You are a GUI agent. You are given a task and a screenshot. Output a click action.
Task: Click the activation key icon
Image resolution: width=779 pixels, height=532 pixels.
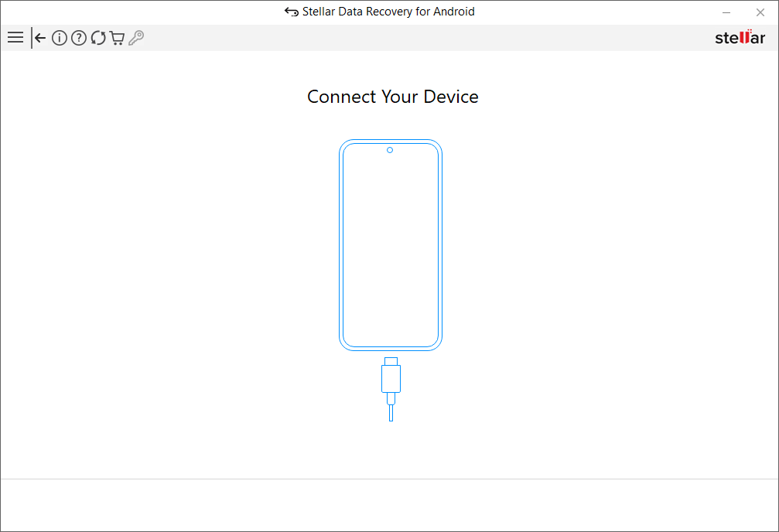(136, 38)
